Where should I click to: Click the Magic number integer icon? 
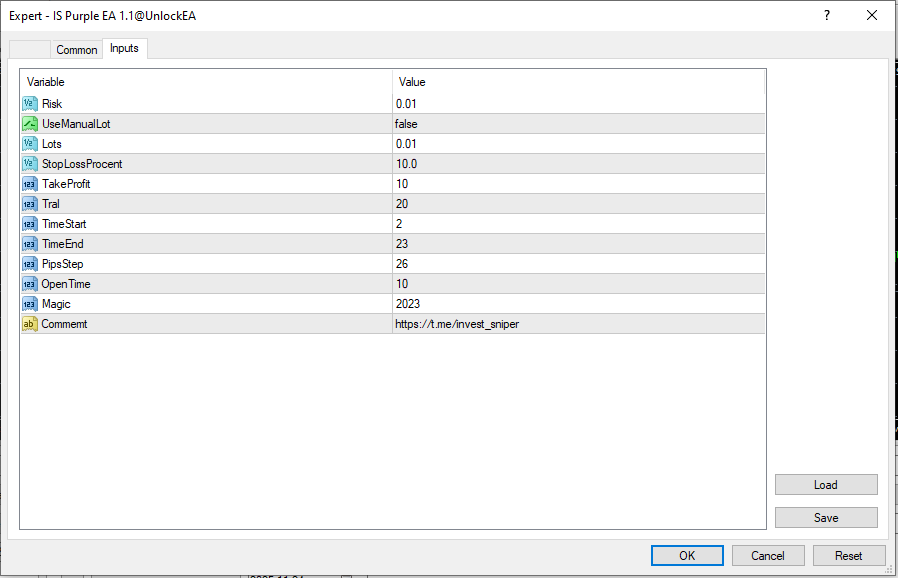tap(30, 304)
